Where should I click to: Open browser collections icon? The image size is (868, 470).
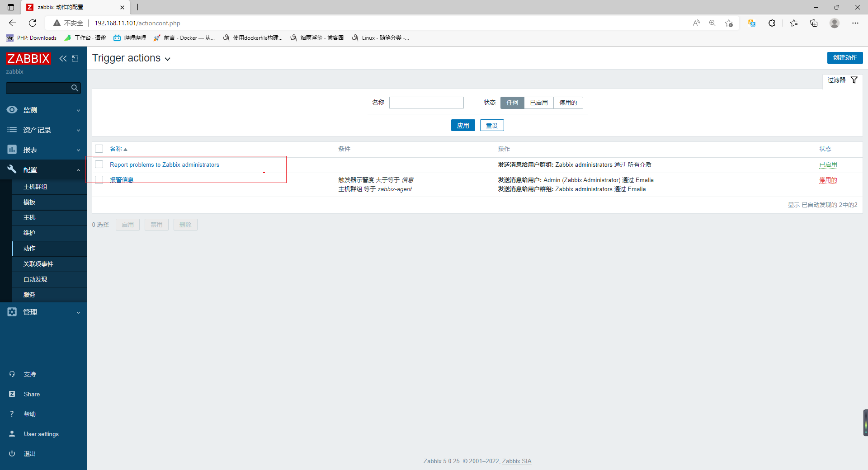(x=814, y=23)
